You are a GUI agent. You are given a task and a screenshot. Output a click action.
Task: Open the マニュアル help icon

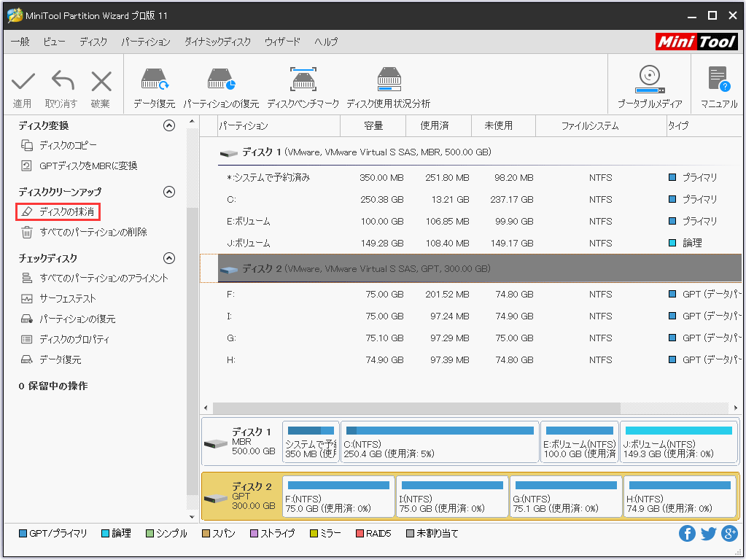pos(719,79)
